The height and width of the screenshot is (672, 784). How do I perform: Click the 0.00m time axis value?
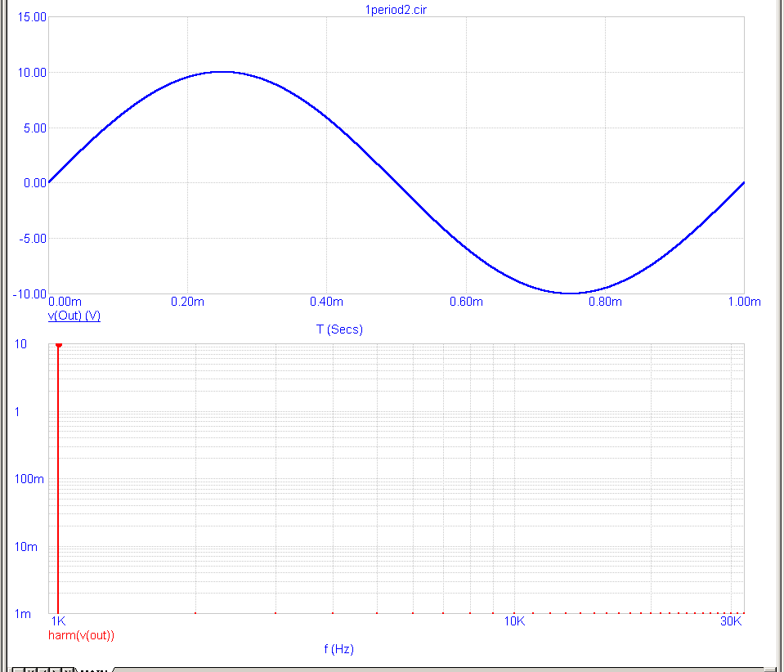coord(65,302)
